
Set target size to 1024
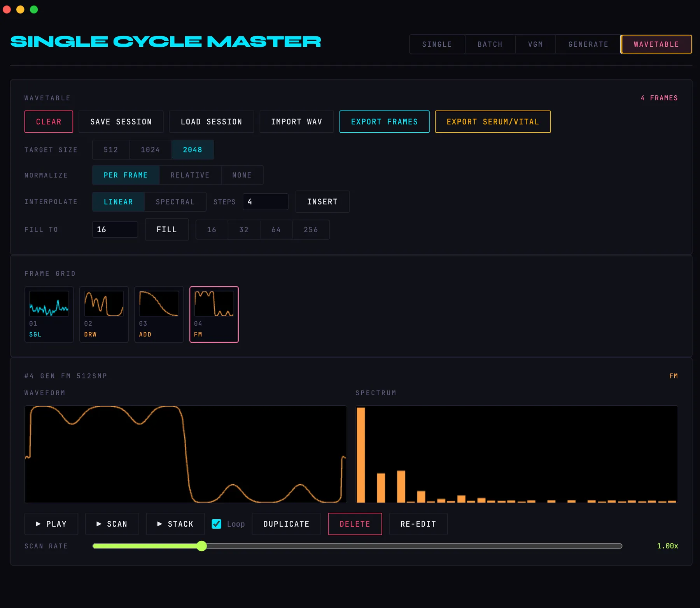point(150,150)
